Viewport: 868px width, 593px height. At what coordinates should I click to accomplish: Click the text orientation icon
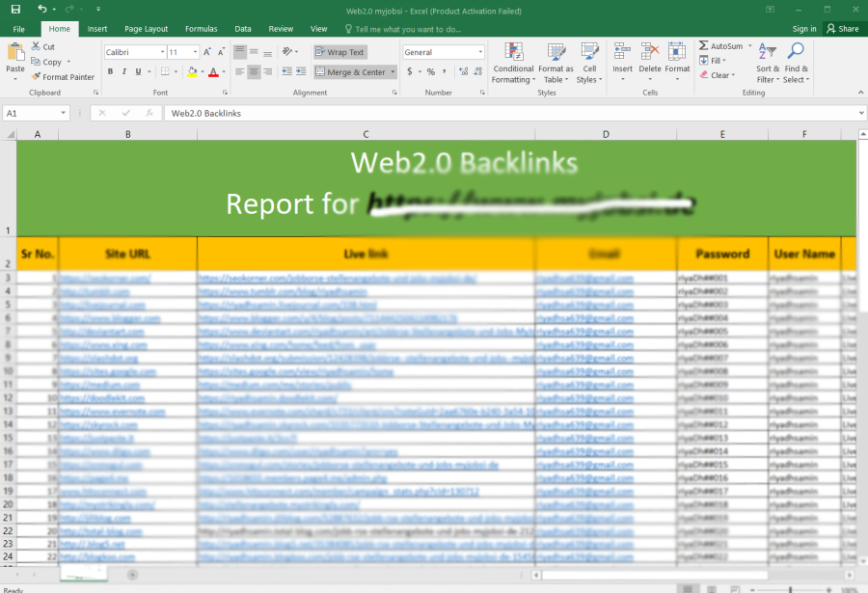287,51
